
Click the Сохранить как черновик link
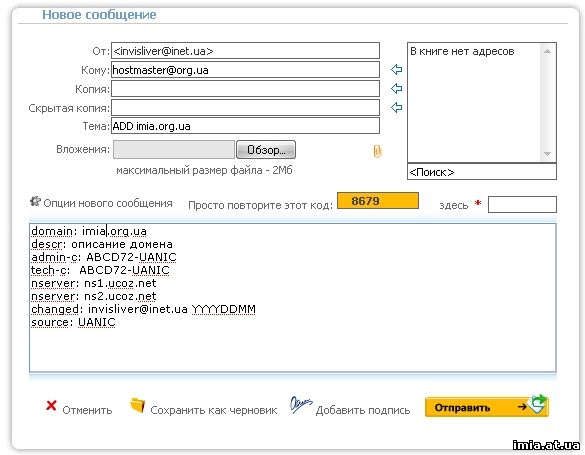(x=214, y=410)
